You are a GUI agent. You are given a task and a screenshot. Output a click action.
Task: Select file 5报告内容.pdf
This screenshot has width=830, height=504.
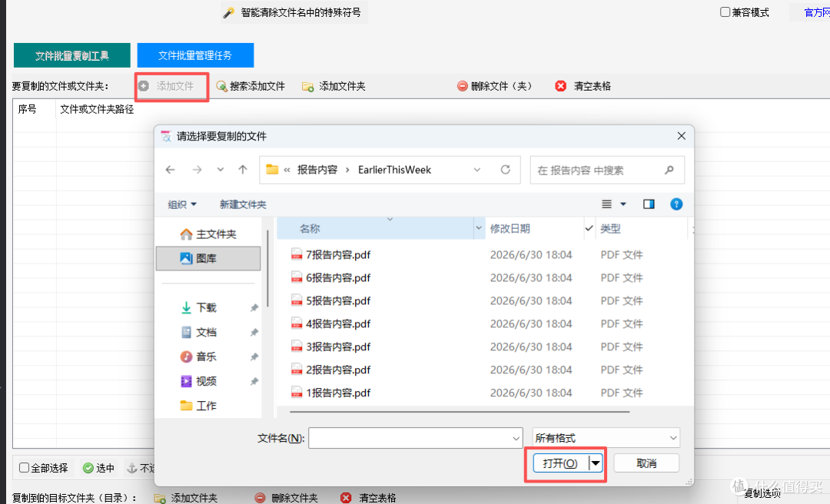point(337,300)
